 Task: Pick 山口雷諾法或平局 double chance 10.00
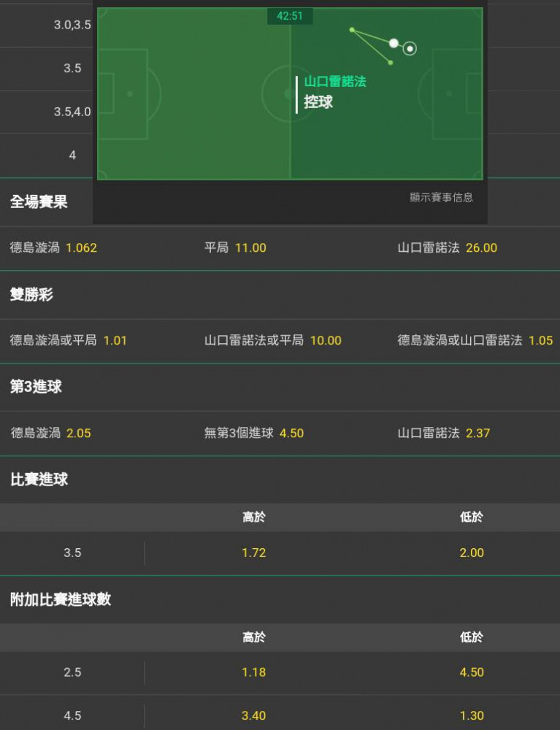click(273, 340)
